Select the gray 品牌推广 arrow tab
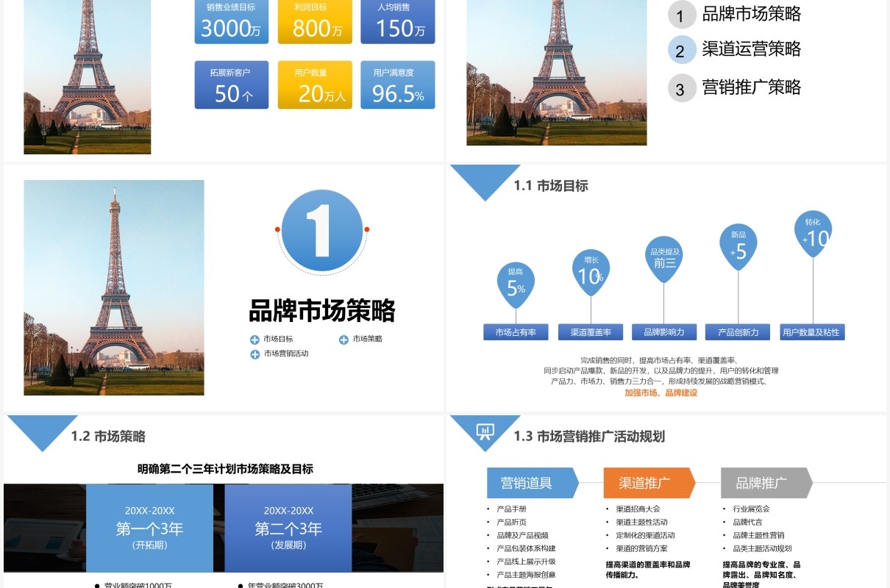 pos(766,483)
